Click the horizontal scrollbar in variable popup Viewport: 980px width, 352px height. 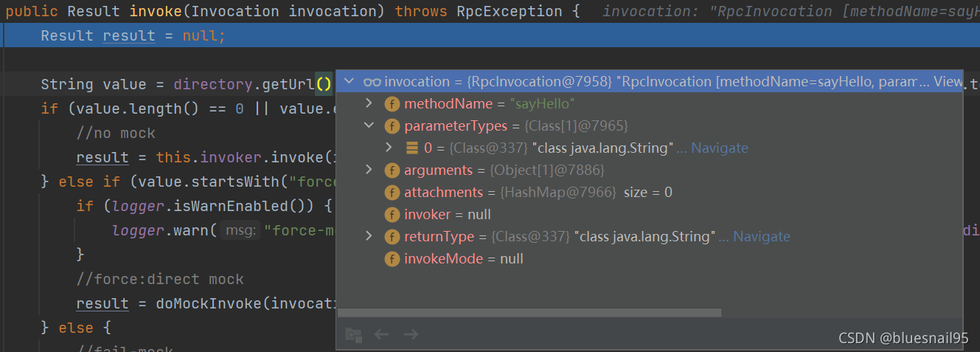(529, 313)
